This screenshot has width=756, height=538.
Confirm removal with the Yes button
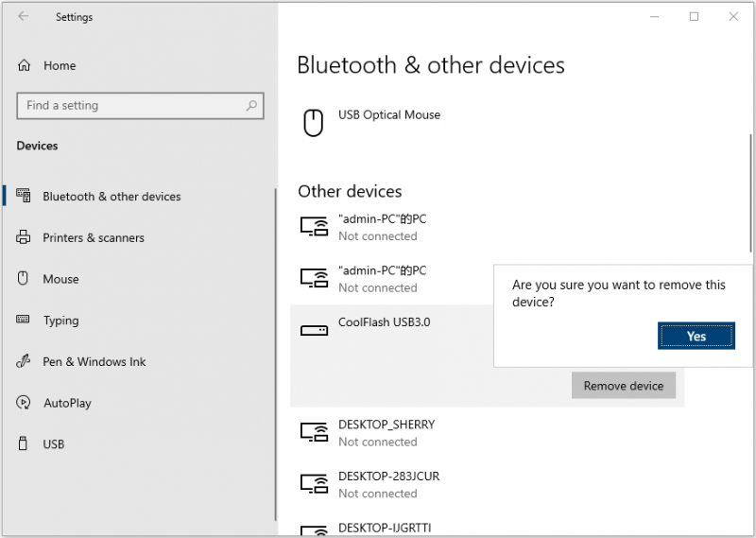696,336
